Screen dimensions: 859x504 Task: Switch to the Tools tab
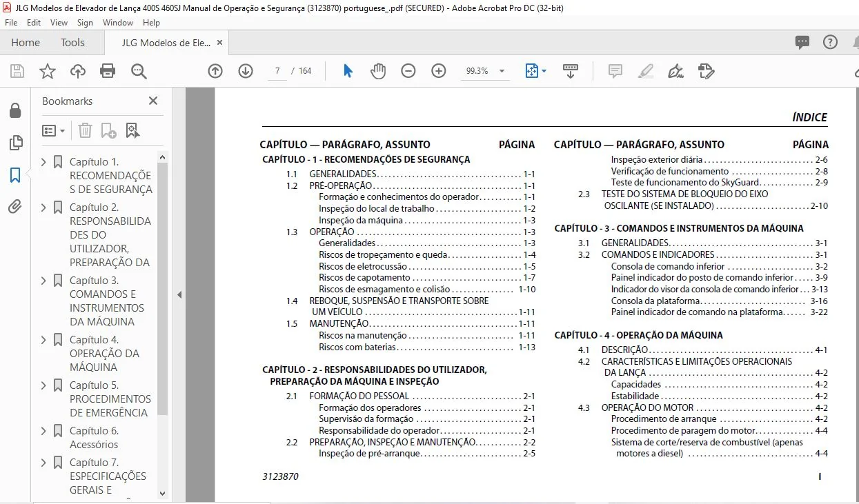72,42
